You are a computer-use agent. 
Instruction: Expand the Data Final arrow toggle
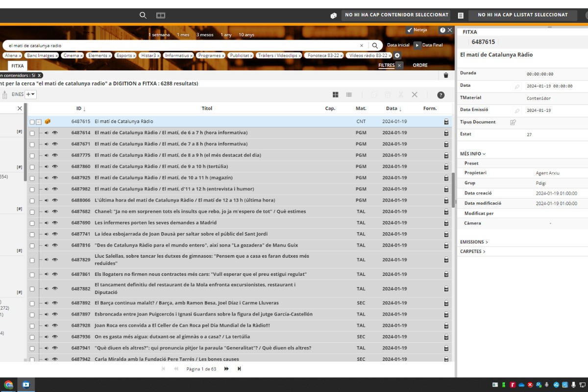417,45
